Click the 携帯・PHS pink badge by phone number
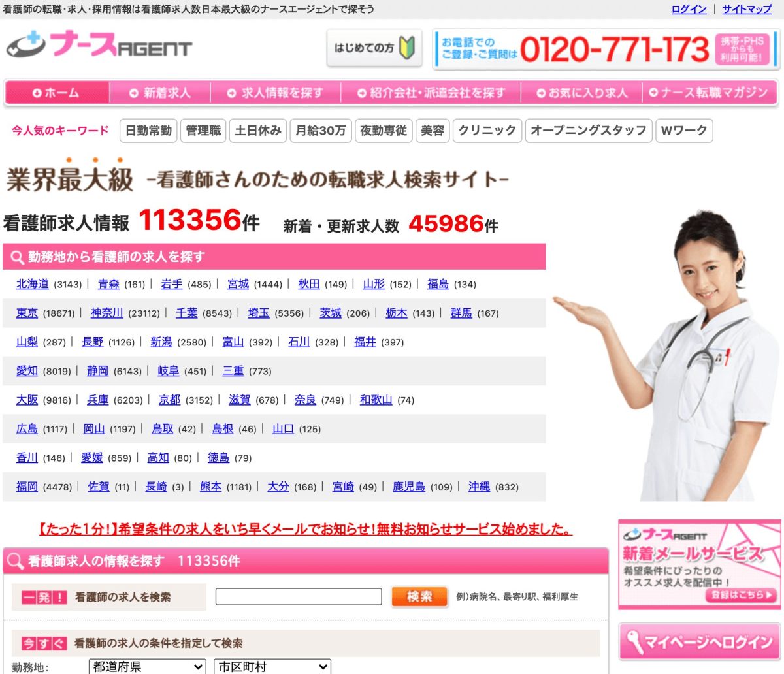Image resolution: width=784 pixels, height=674 pixels. 742,49
